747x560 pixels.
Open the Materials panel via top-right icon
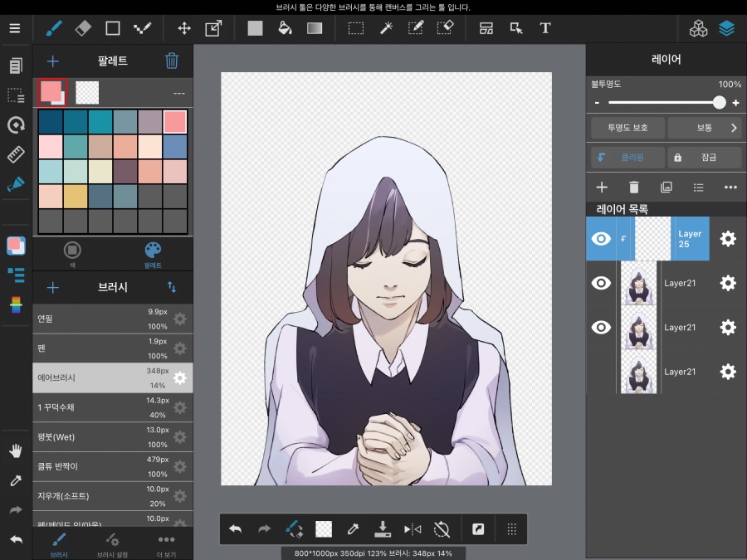pos(698,27)
